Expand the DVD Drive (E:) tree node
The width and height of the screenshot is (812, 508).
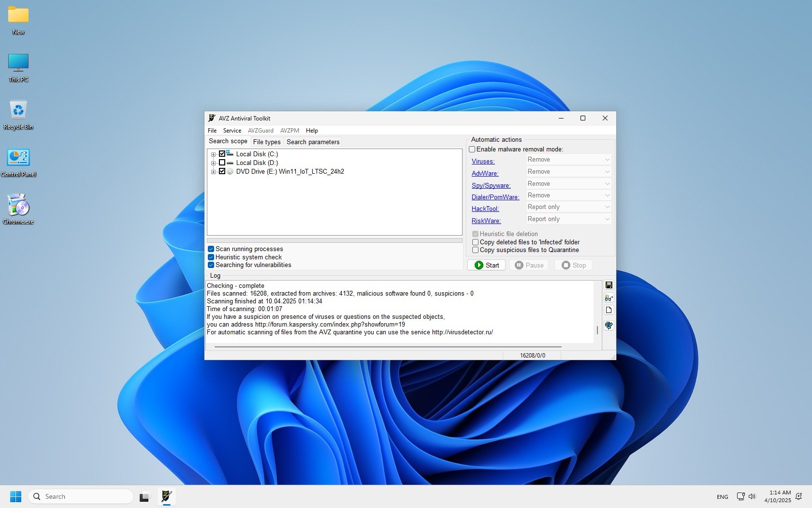(x=213, y=172)
